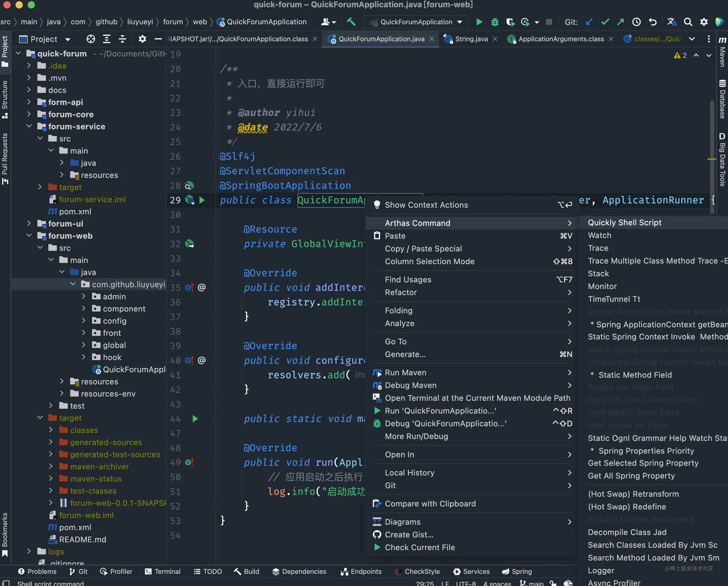Open the QuickForumApplication run configuration dropdown

pos(416,22)
